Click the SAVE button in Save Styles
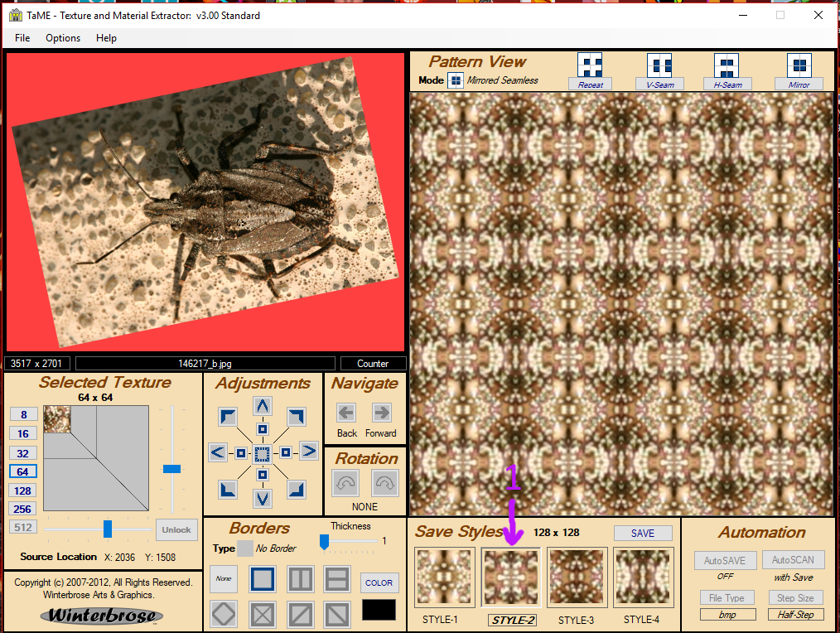840x633 pixels. click(643, 534)
